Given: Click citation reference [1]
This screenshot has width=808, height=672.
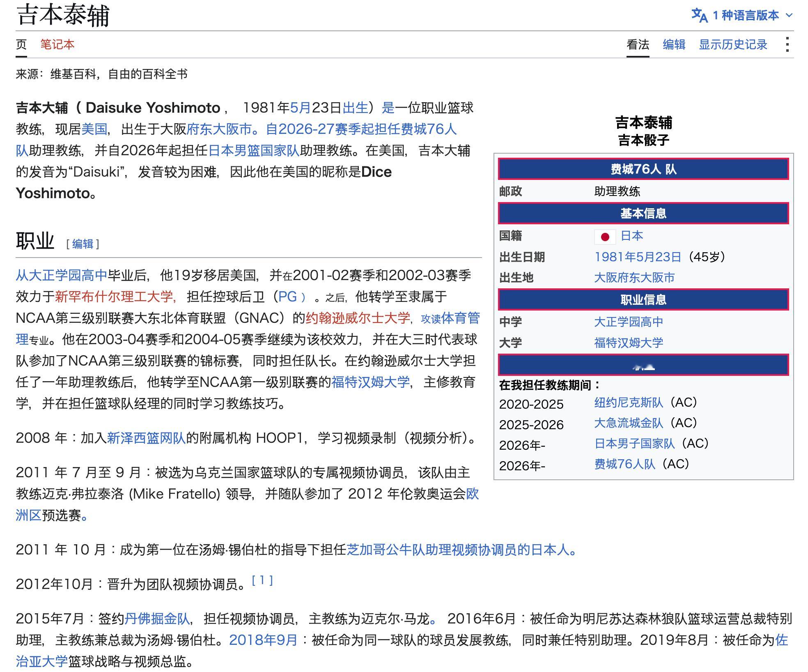Looking at the screenshot, I should click(262, 580).
